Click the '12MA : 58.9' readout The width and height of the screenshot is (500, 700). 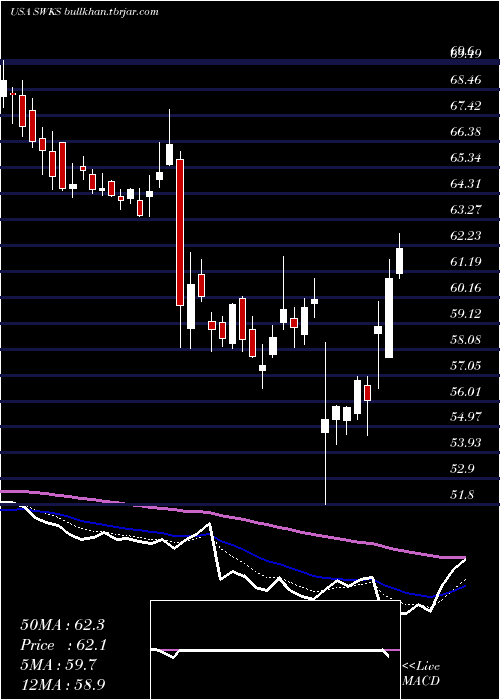tap(62, 684)
